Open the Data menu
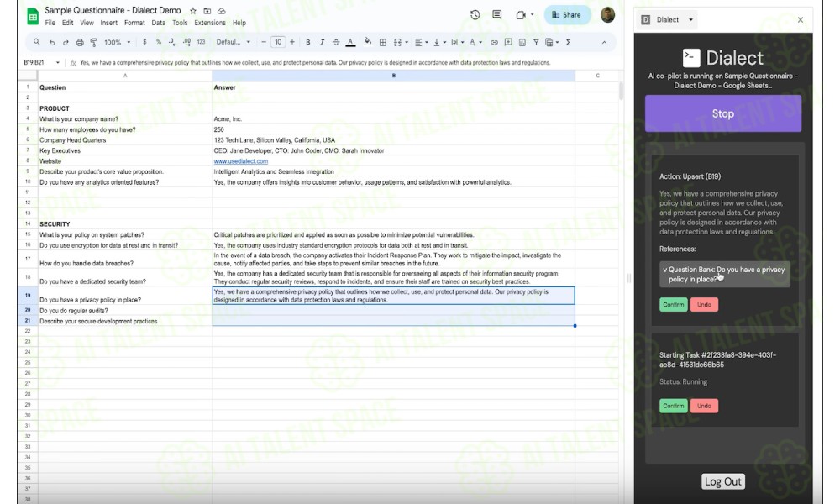This screenshot has height=504, width=840. tap(159, 23)
